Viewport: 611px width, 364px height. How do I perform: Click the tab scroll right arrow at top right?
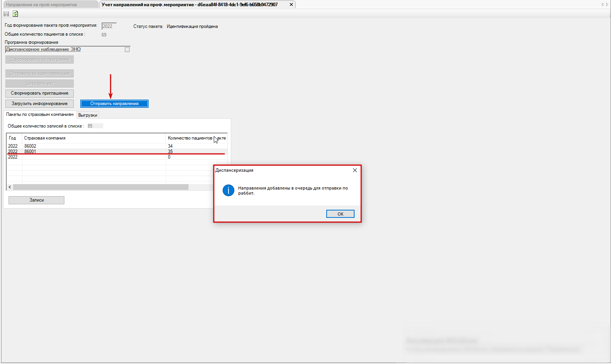pyautogui.click(x=607, y=5)
